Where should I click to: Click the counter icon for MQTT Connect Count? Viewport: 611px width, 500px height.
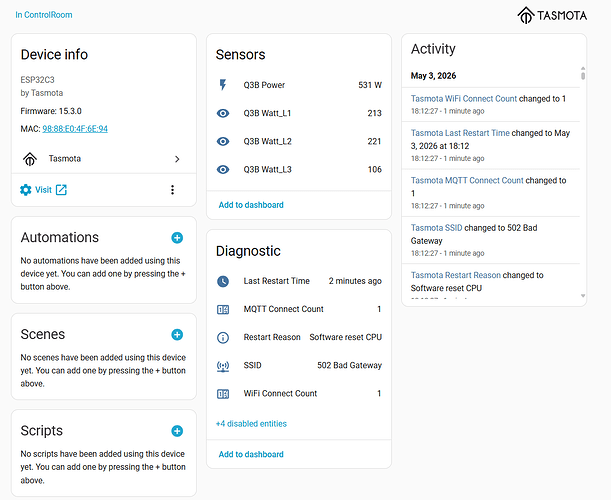click(x=223, y=309)
